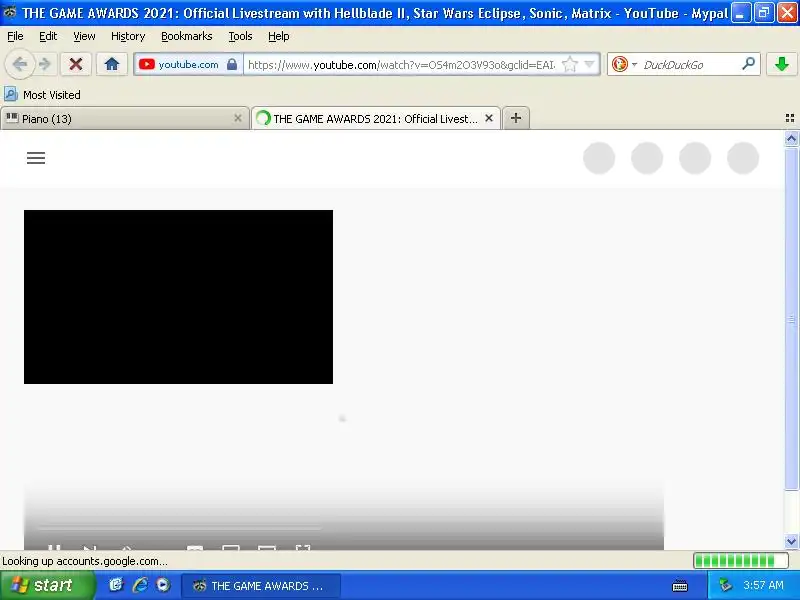The width and height of the screenshot is (800, 600).
Task: Open the URL history dropdown arrow
Action: point(589,64)
